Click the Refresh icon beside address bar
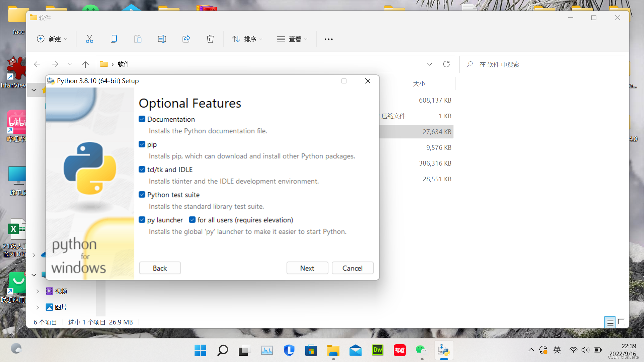Screen dimensions: 644x362 (x=446, y=64)
